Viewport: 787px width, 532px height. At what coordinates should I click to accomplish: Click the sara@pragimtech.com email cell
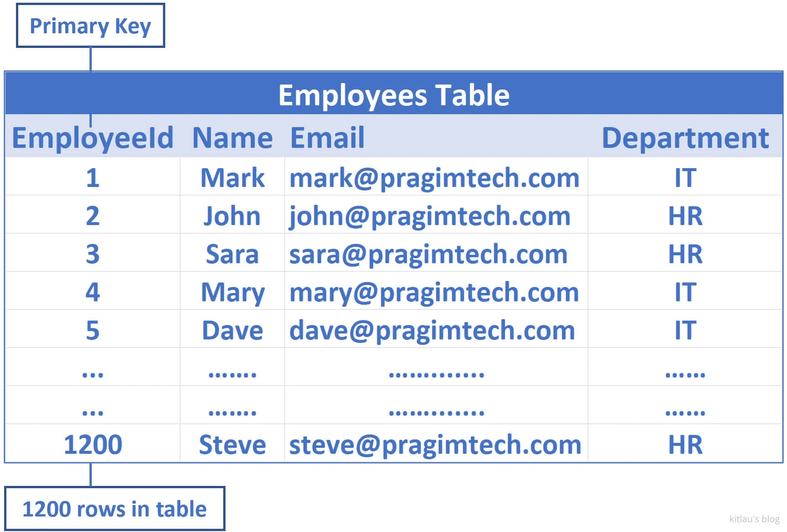tap(428, 254)
